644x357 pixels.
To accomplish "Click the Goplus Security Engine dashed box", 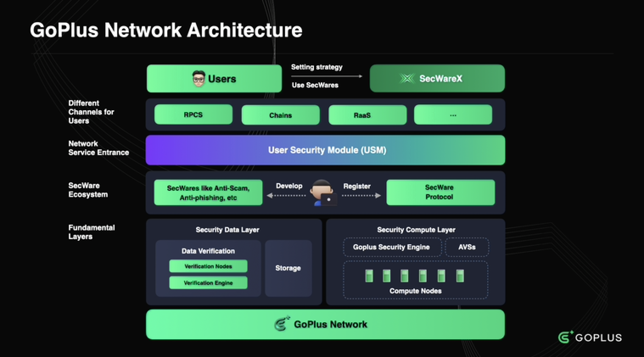I will 392,247.
